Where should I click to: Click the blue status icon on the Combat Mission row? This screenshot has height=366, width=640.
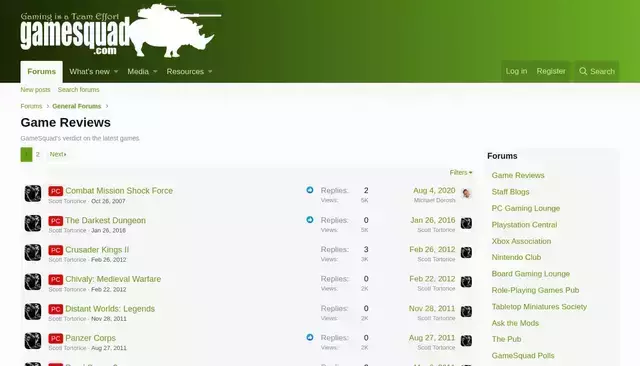(x=310, y=190)
